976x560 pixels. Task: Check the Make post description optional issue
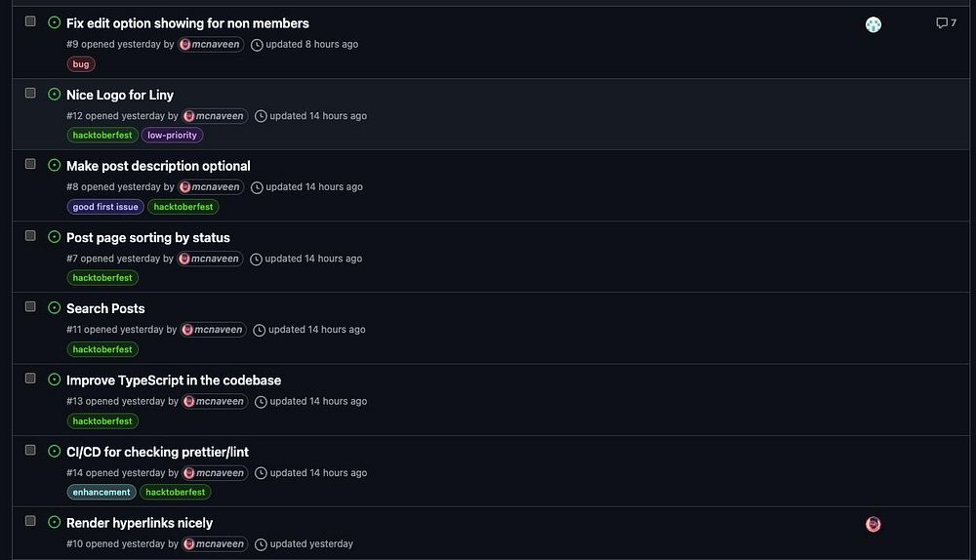point(30,164)
